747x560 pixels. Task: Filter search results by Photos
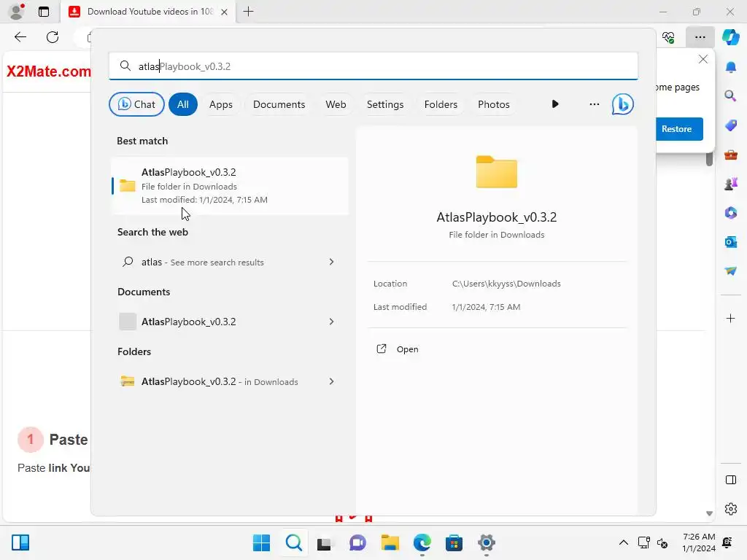click(x=494, y=104)
